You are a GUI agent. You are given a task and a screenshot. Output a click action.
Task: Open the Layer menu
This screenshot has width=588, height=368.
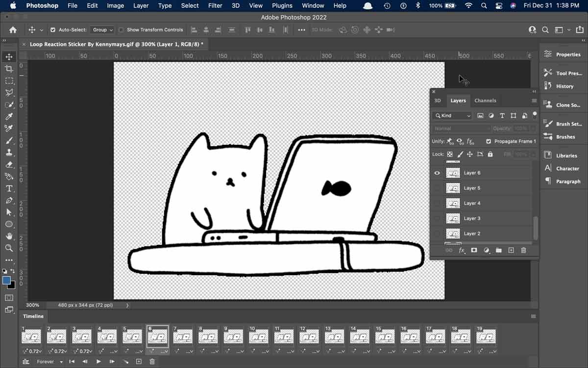pos(141,6)
